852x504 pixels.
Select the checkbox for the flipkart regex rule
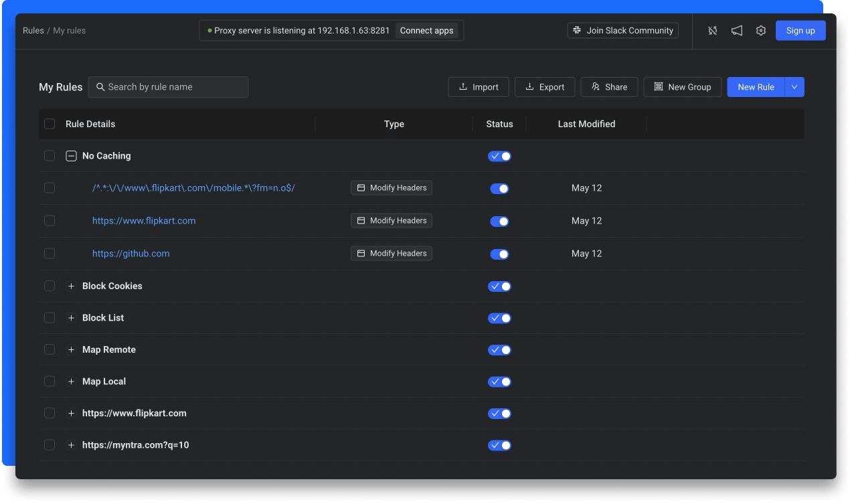[x=50, y=188]
